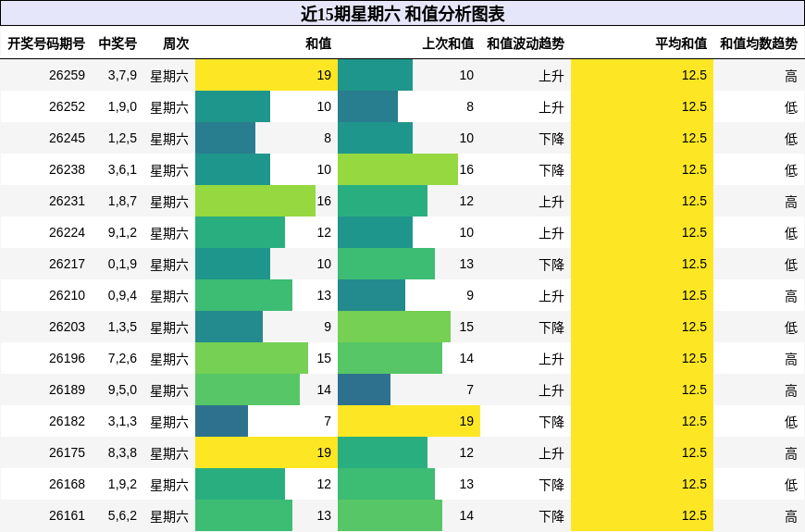
Task: Click the 平均和值 column header
Action: click(681, 43)
